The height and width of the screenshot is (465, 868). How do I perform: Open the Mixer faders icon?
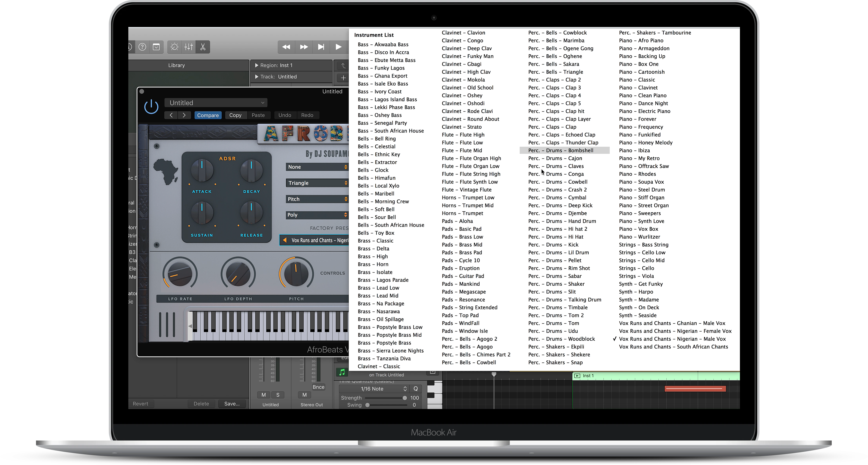(189, 47)
